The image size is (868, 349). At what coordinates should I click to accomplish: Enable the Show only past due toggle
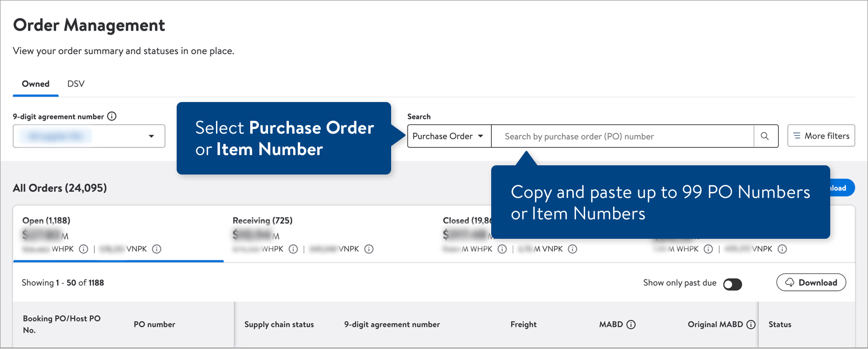[x=733, y=284]
